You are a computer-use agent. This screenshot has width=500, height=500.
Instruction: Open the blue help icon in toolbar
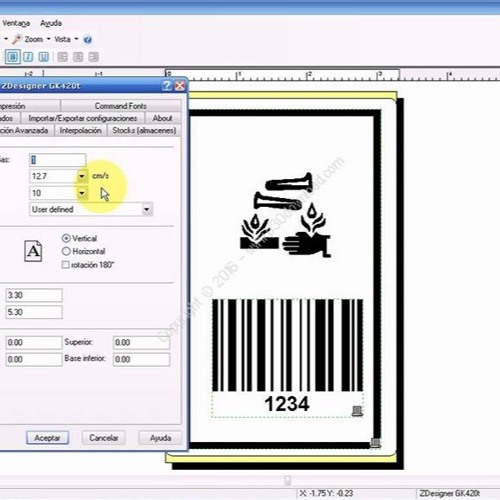click(87, 40)
